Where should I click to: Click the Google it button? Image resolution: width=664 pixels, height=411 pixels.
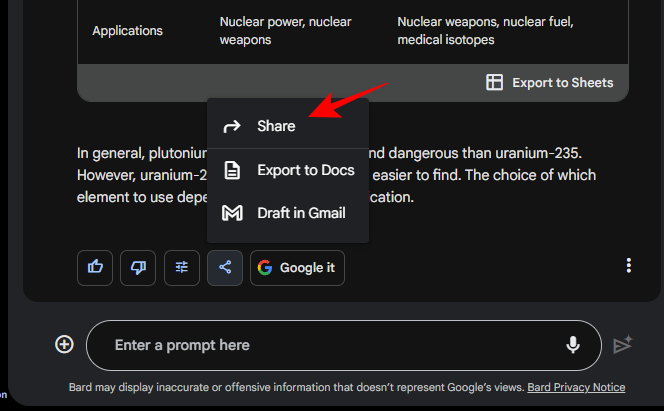[297, 268]
